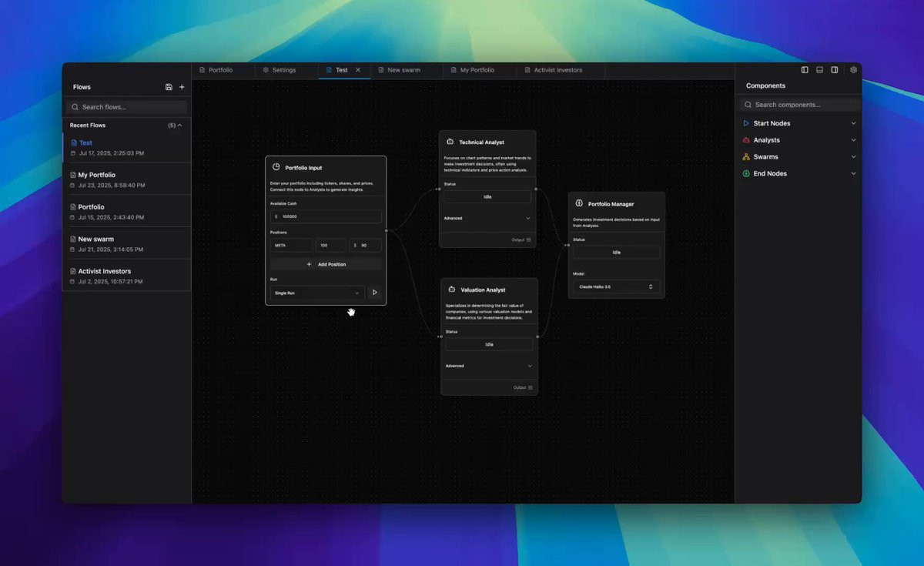Screen dimensions: 924x566
Task: Click the blue Start Nodes play icon
Action: tap(746, 123)
